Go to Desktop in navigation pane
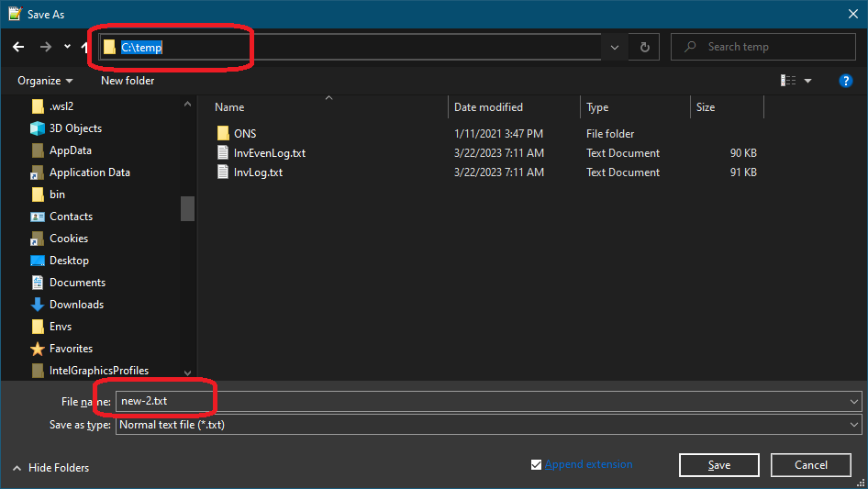868x489 pixels. point(69,261)
